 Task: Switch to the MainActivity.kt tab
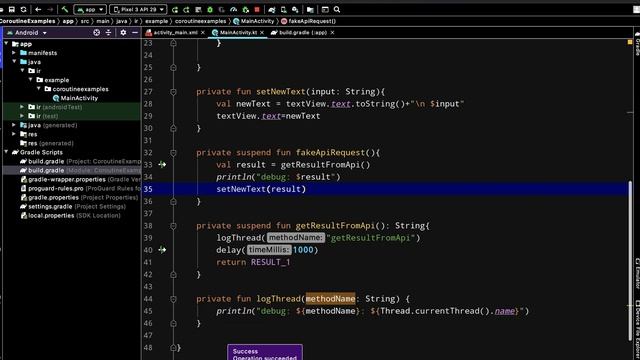tap(238, 33)
